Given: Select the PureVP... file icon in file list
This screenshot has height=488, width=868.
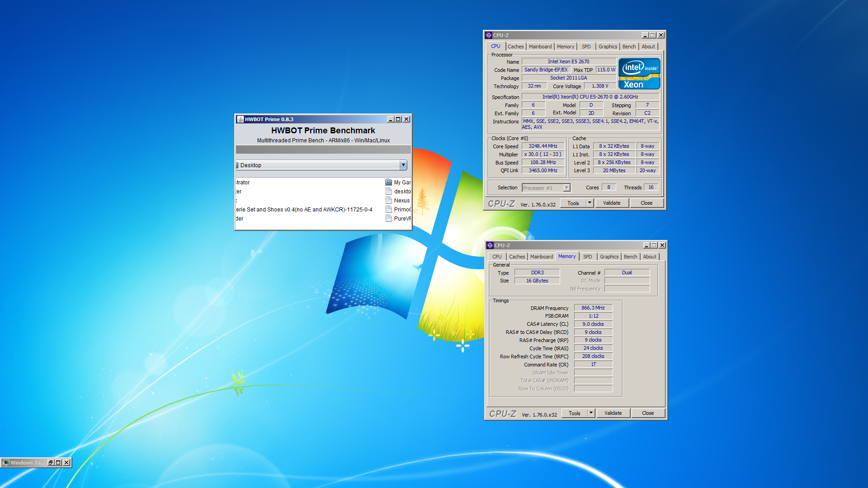Looking at the screenshot, I should 388,218.
